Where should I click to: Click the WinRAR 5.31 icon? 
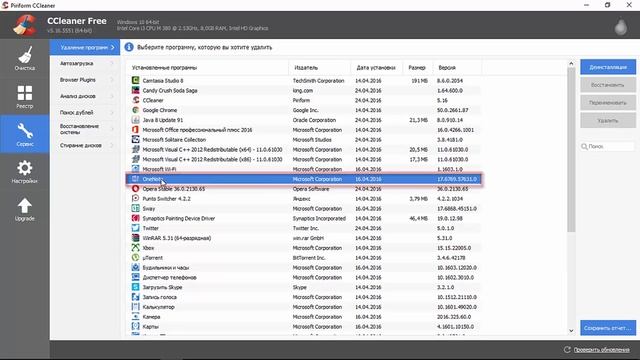(x=136, y=238)
